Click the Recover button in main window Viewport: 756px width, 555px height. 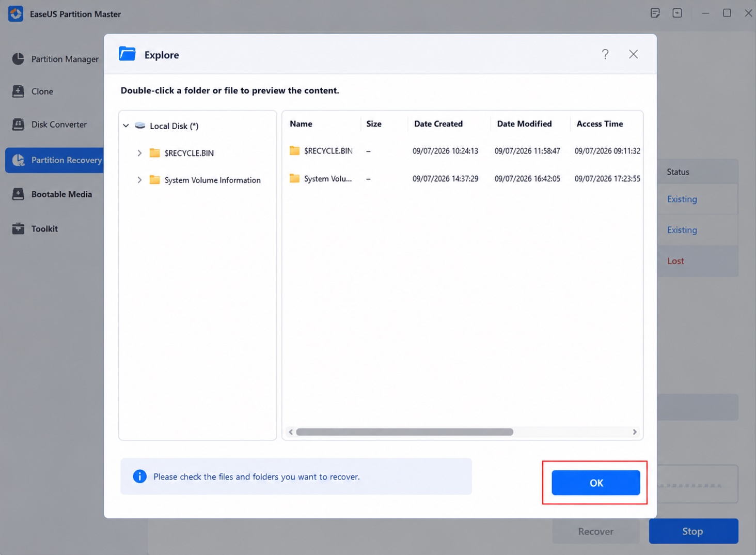pyautogui.click(x=595, y=531)
